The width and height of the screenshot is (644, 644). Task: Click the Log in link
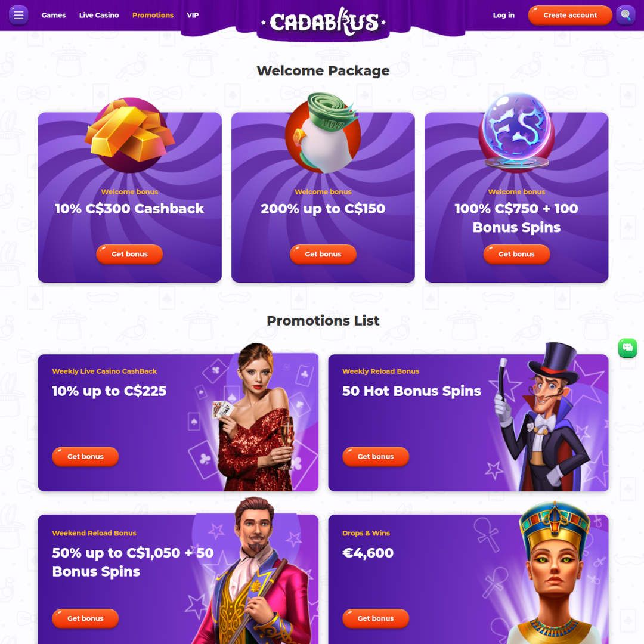tap(503, 15)
